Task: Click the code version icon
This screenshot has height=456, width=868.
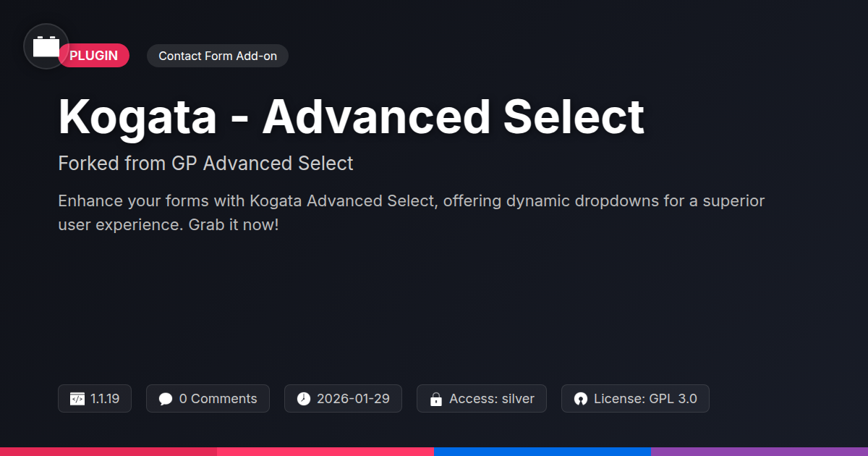Action: [77, 399]
